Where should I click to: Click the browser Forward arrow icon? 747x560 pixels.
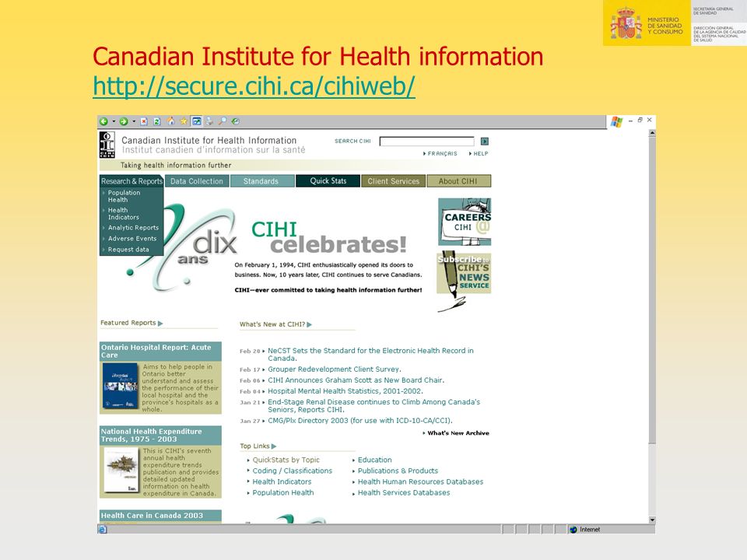pyautogui.click(x=124, y=121)
